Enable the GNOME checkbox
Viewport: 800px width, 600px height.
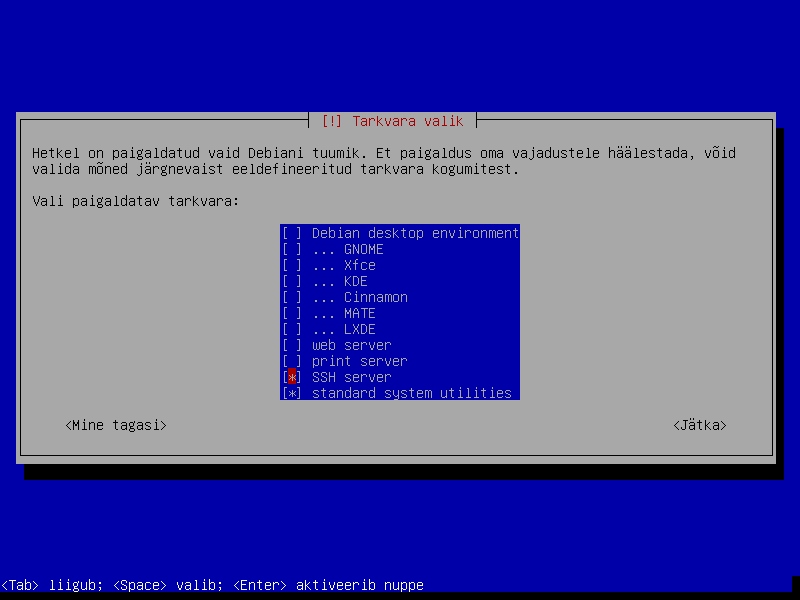(x=292, y=249)
